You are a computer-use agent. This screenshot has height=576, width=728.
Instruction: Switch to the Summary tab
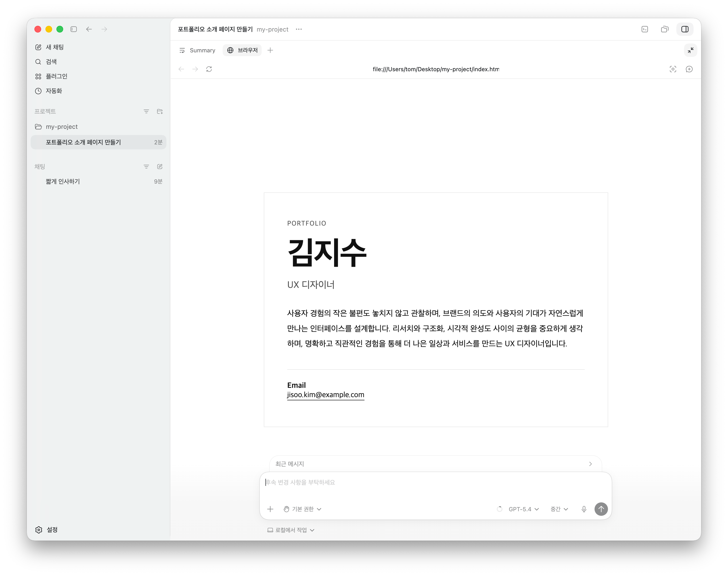pyautogui.click(x=198, y=50)
